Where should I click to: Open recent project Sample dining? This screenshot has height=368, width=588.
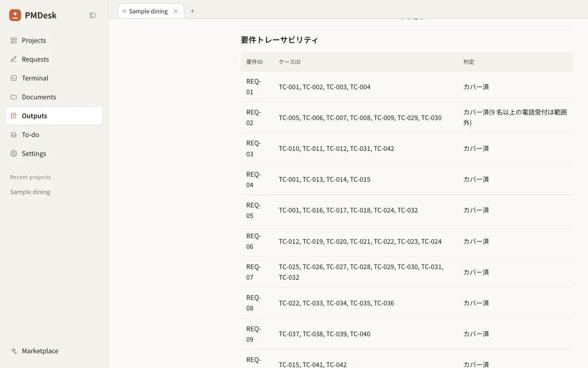tap(30, 192)
